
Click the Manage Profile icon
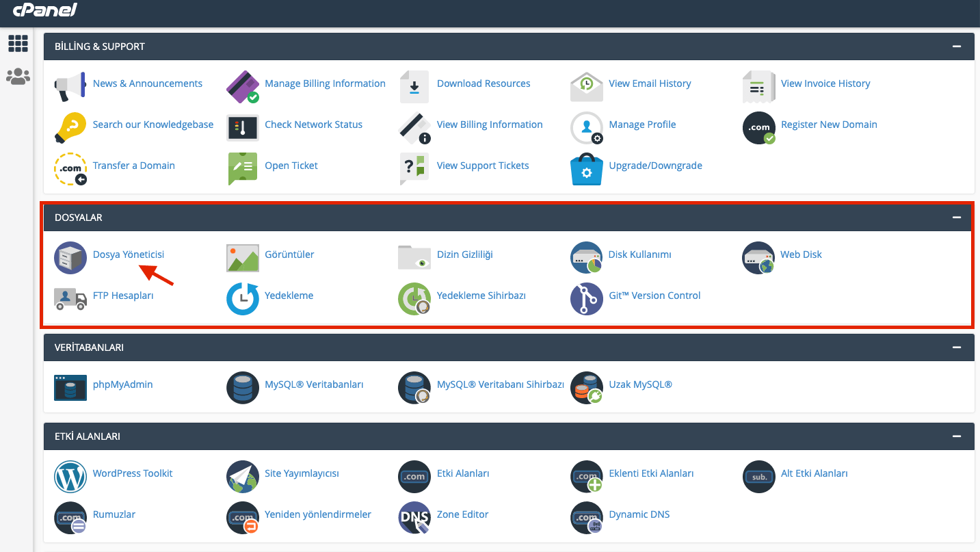(x=587, y=128)
